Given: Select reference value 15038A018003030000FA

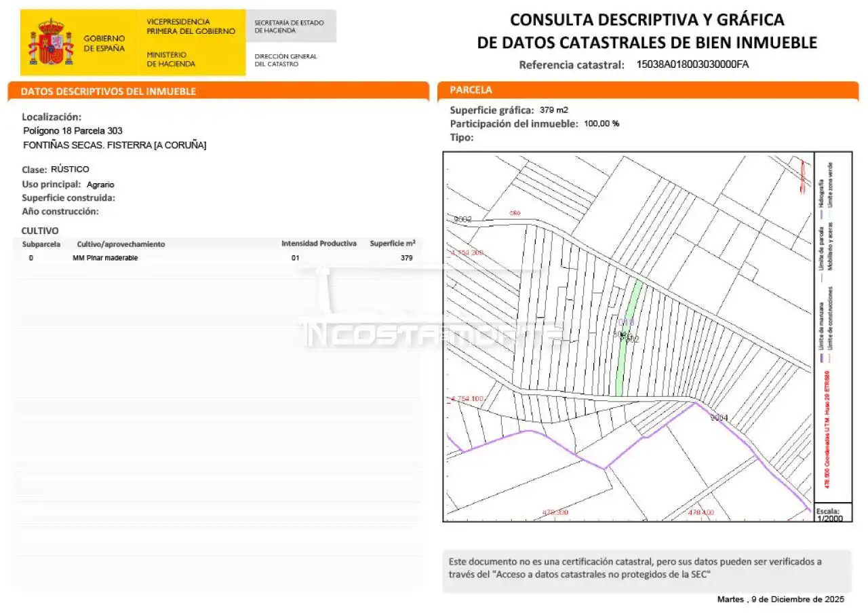Looking at the screenshot, I should click(692, 64).
